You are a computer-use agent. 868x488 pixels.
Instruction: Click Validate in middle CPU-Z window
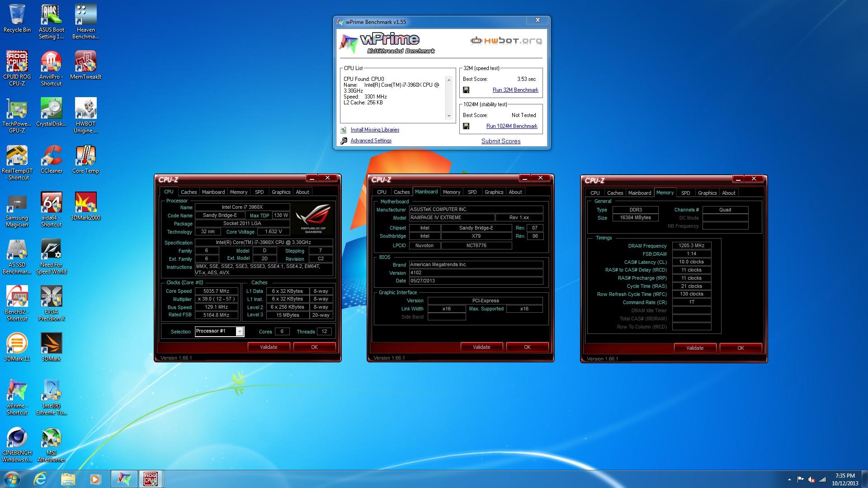click(481, 347)
